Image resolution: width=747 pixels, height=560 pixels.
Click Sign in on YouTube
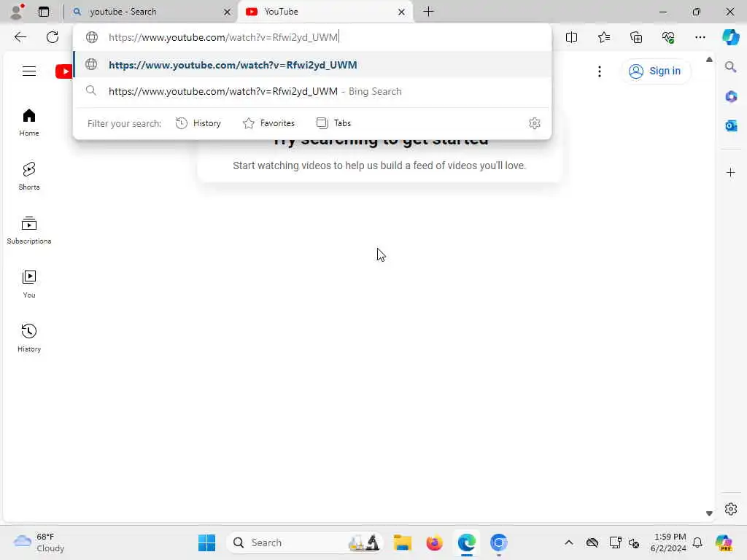[656, 71]
